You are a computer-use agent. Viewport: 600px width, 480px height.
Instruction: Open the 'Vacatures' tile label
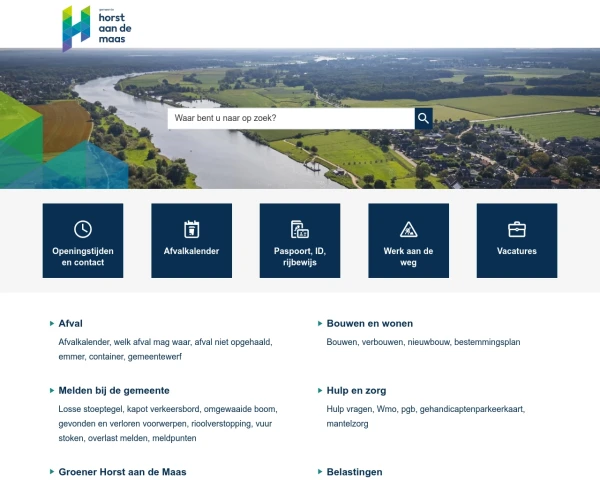517,251
